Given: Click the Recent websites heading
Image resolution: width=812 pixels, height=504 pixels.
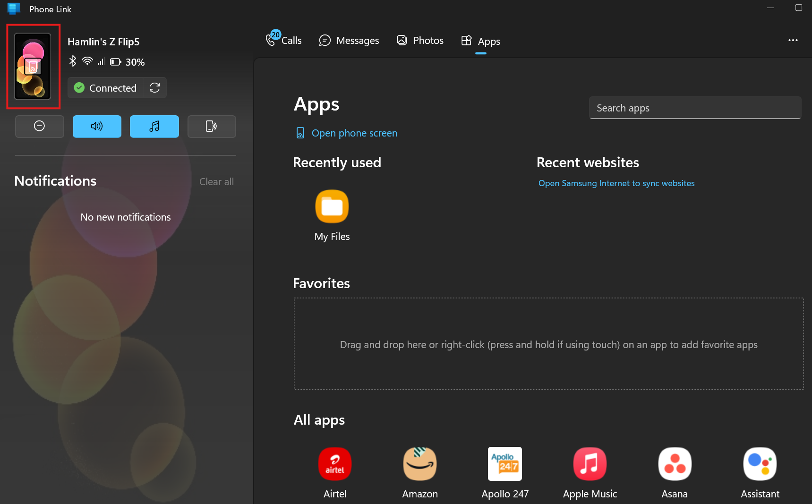Looking at the screenshot, I should (x=588, y=162).
